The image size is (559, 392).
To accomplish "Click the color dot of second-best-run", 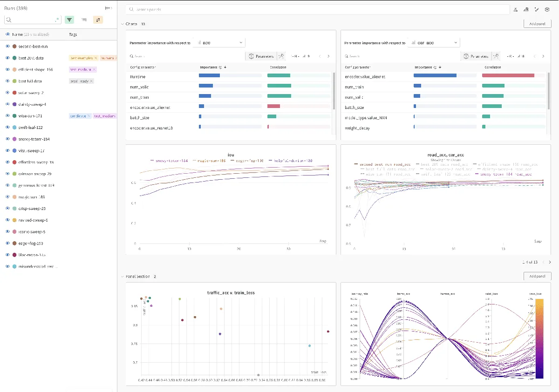I will 15,47.
